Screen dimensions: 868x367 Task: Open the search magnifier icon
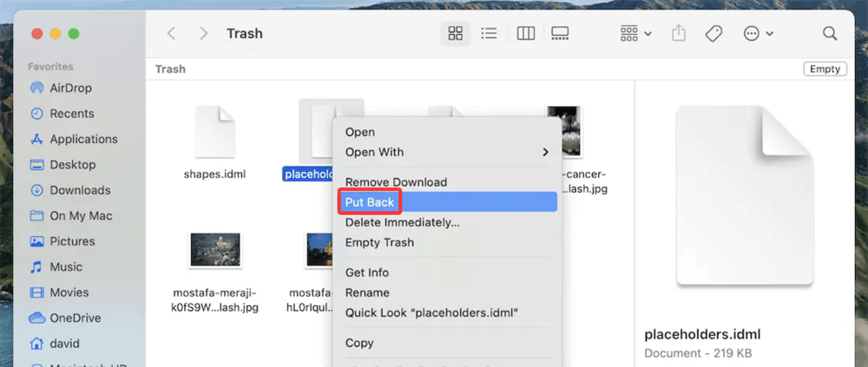[830, 34]
